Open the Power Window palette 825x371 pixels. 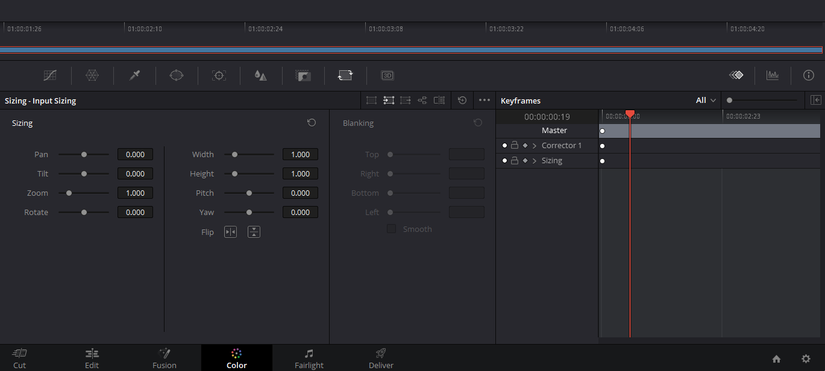[176, 76]
